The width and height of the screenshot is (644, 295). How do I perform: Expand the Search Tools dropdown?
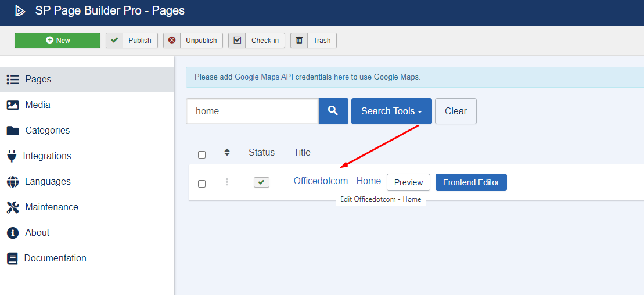point(391,111)
